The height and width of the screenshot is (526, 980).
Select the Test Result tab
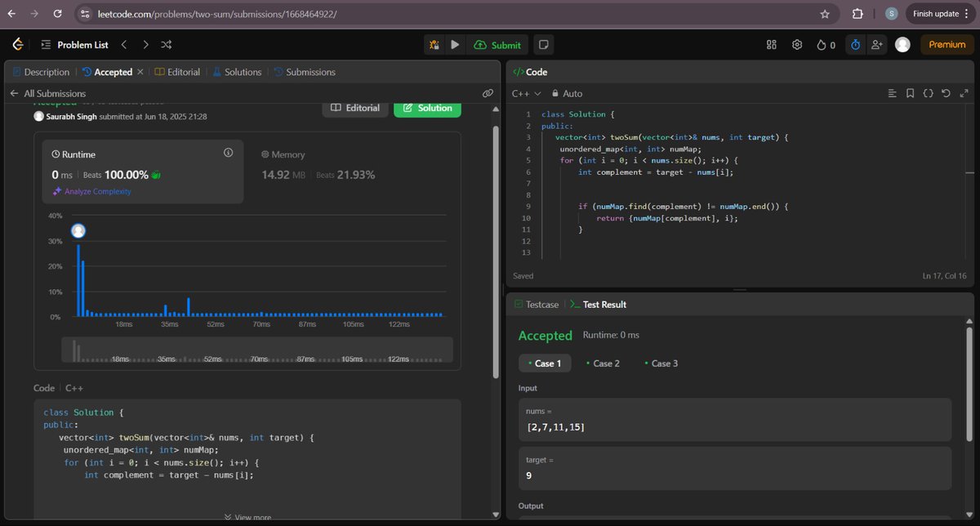pyautogui.click(x=599, y=304)
